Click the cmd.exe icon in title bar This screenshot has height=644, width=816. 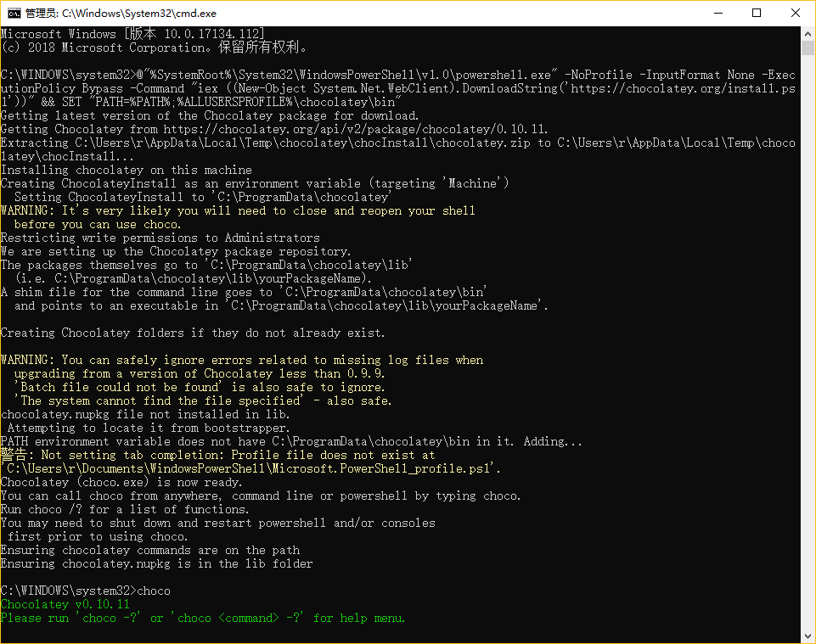pos(14,13)
